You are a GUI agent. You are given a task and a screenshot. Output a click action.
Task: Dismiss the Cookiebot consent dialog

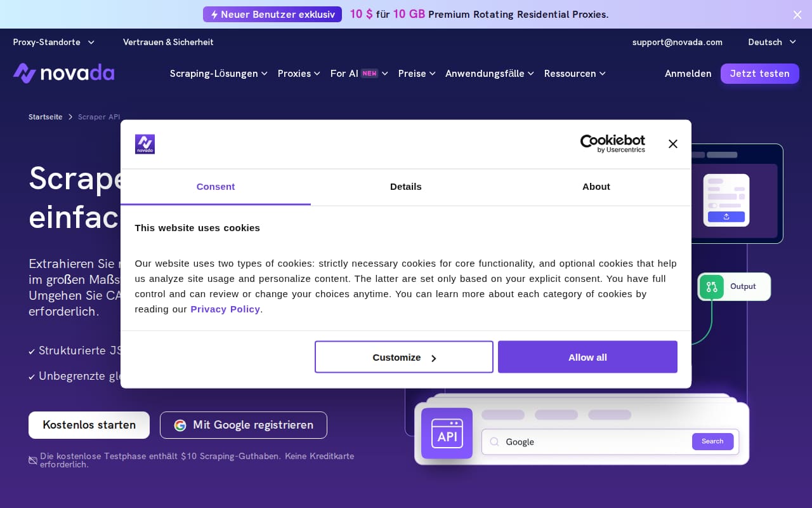tap(673, 144)
